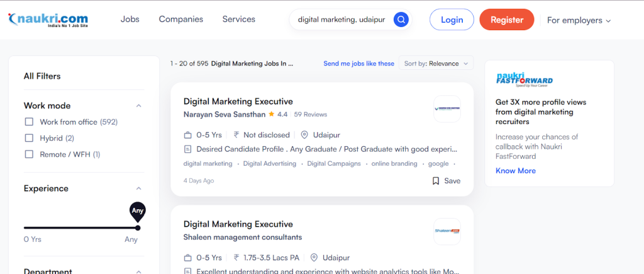Click the Naukri.com logo
This screenshot has height=274, width=644.
(48, 20)
